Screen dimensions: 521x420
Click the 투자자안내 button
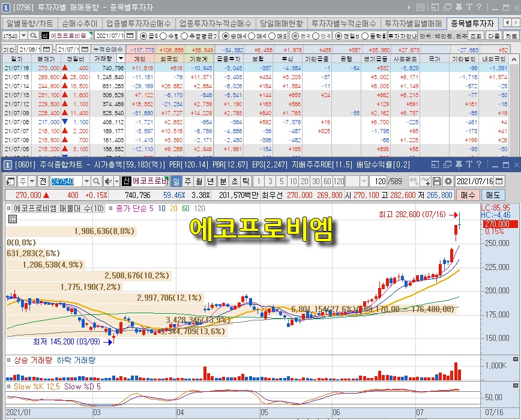coord(402,36)
